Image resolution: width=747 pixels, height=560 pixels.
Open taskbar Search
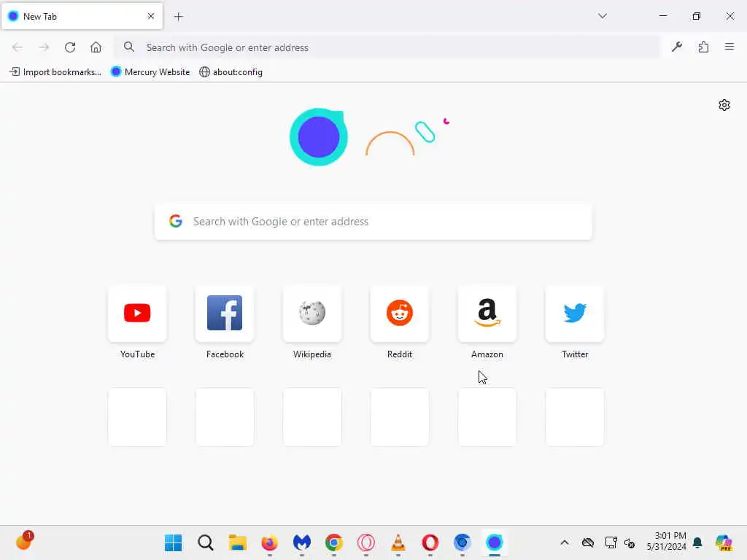[205, 542]
